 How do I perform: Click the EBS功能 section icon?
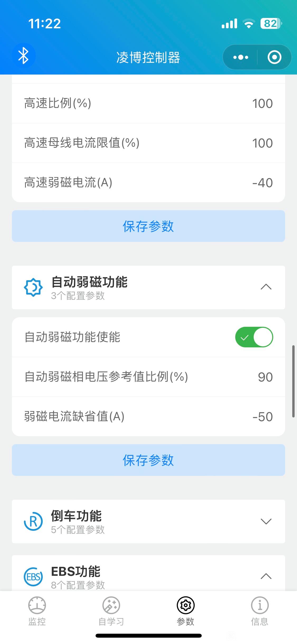coord(33,577)
